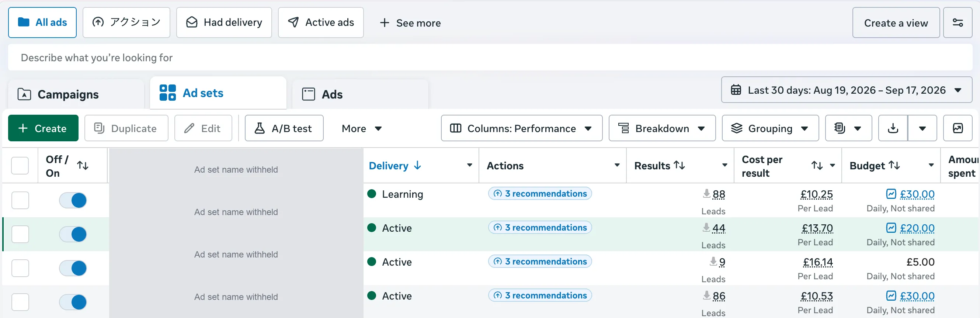Sort by the Budget column
The image size is (980, 318).
click(894, 165)
